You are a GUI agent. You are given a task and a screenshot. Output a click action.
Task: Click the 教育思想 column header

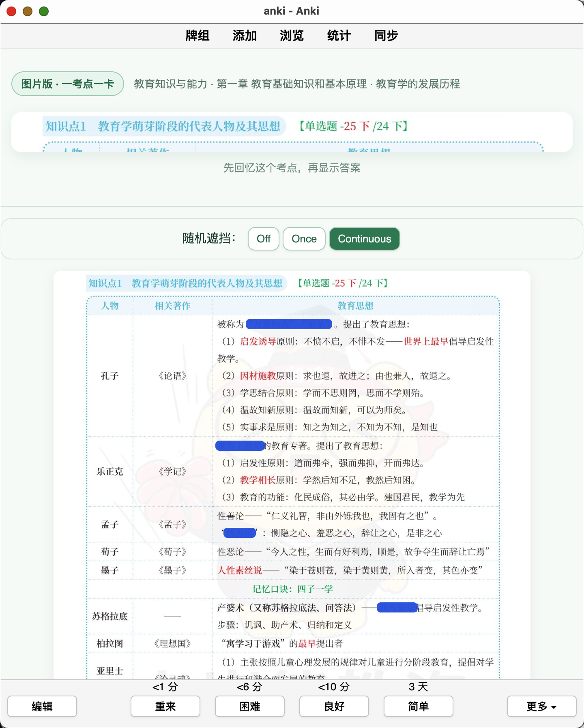[x=356, y=306]
